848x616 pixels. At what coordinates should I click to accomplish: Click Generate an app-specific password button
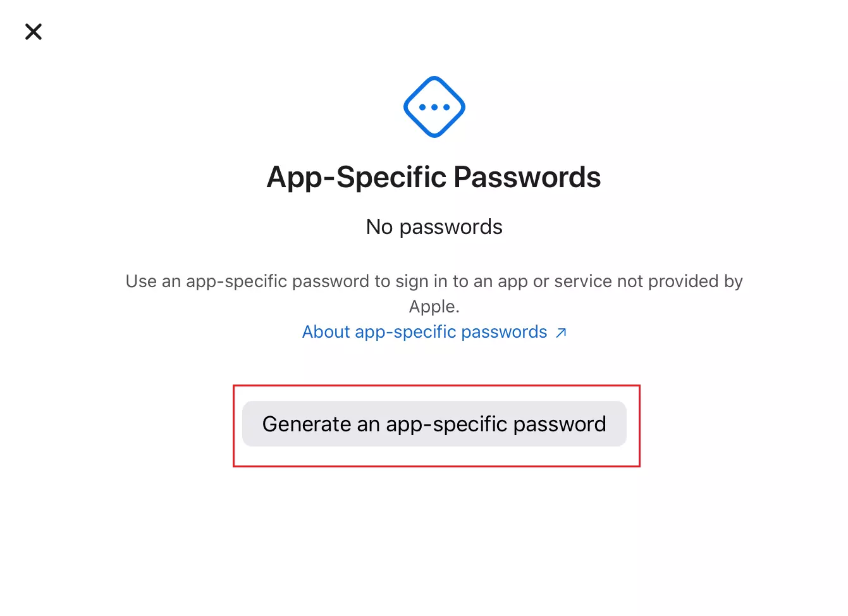pos(434,424)
